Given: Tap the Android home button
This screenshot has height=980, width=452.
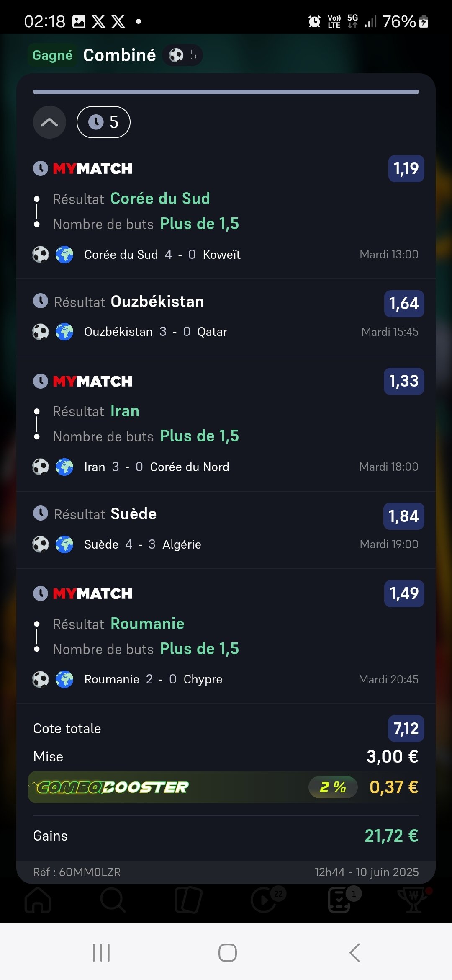Looking at the screenshot, I should (228, 953).
